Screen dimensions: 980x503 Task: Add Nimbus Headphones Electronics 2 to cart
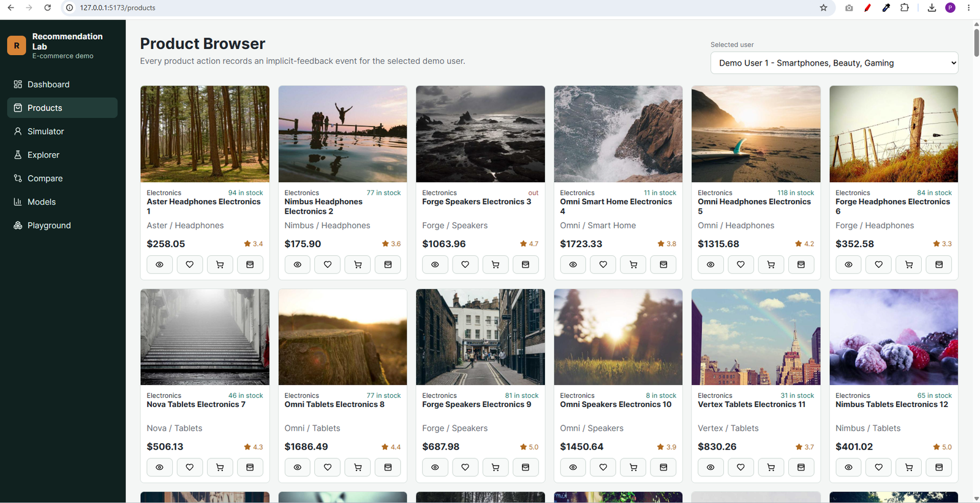tap(358, 264)
